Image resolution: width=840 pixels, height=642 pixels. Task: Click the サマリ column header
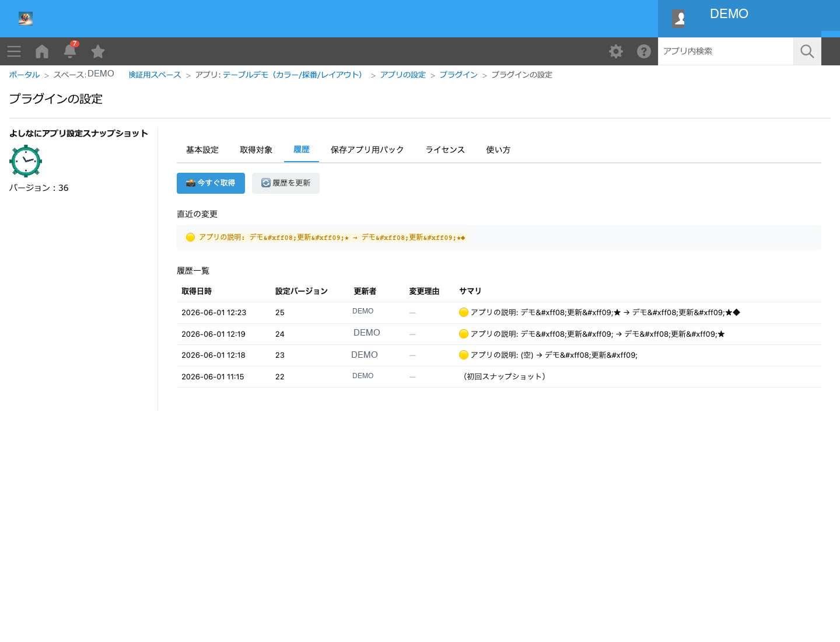(470, 291)
